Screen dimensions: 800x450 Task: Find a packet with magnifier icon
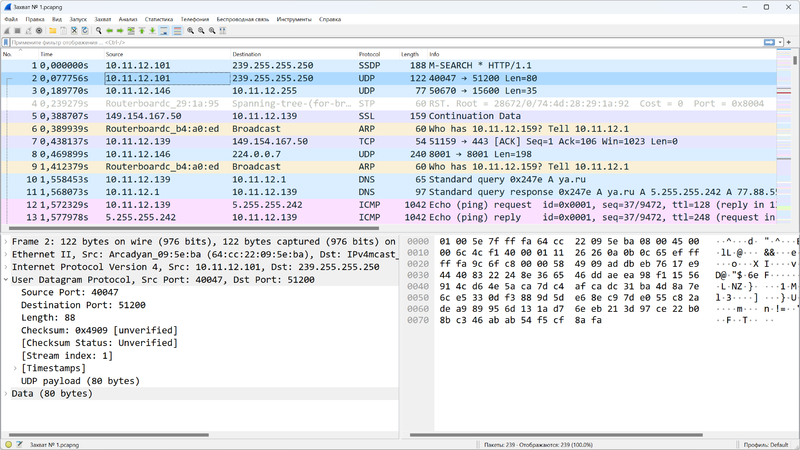[x=98, y=31]
